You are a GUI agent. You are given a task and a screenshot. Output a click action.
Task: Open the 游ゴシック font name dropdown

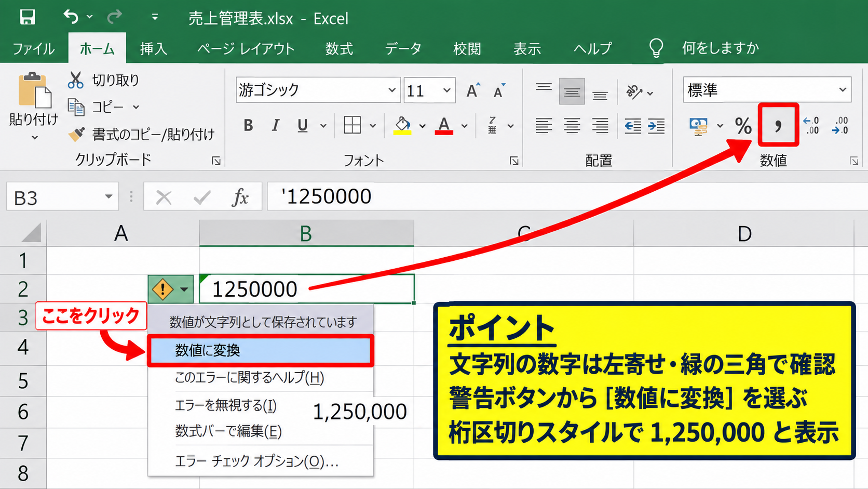[391, 90]
